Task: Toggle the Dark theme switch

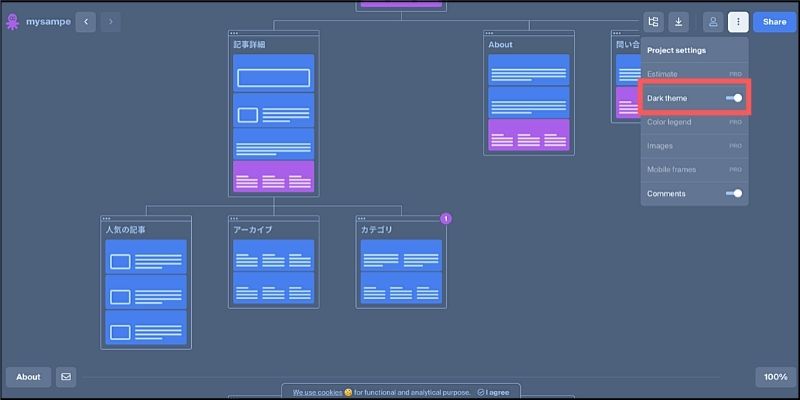Action: [734, 98]
